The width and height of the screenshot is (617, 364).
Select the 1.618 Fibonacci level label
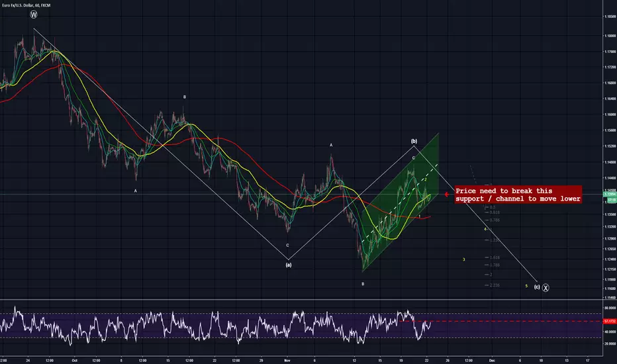(x=495, y=257)
